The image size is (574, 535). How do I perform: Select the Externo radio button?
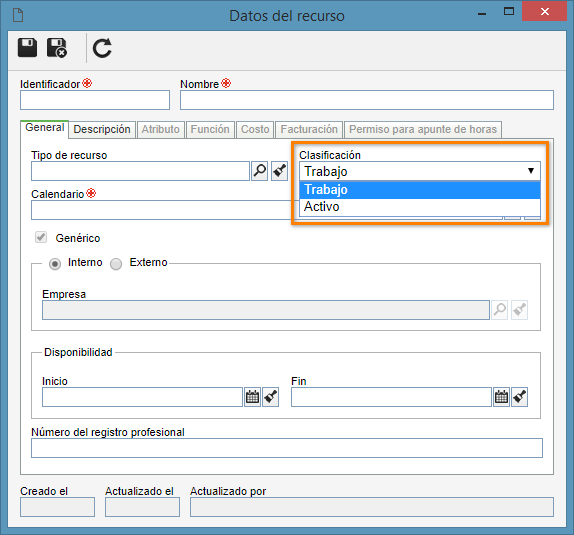click(x=116, y=264)
